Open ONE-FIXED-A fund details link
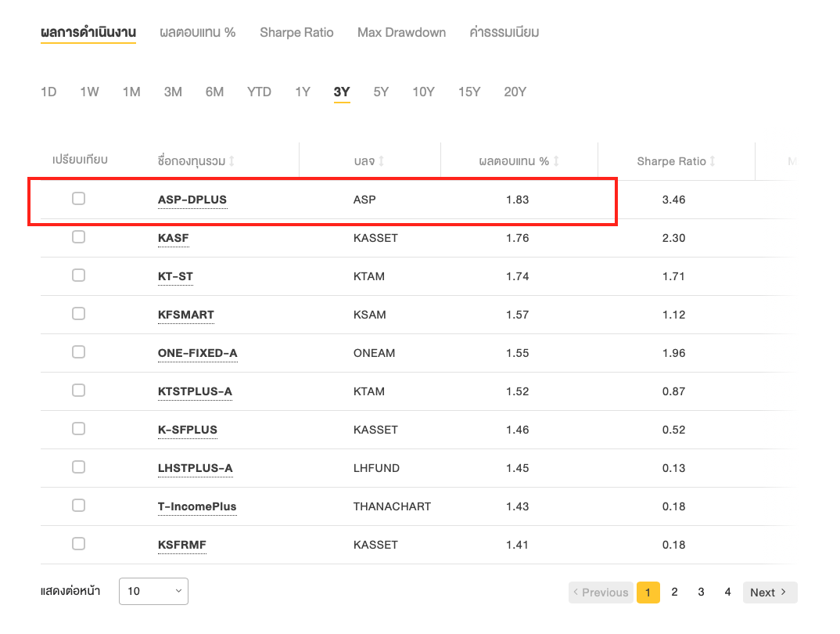 [x=197, y=353]
